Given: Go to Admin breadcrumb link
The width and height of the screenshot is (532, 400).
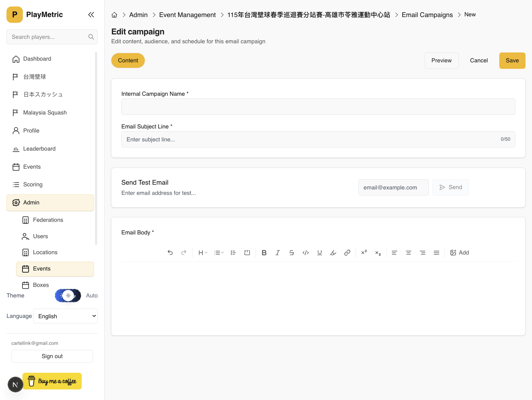Looking at the screenshot, I should point(138,15).
